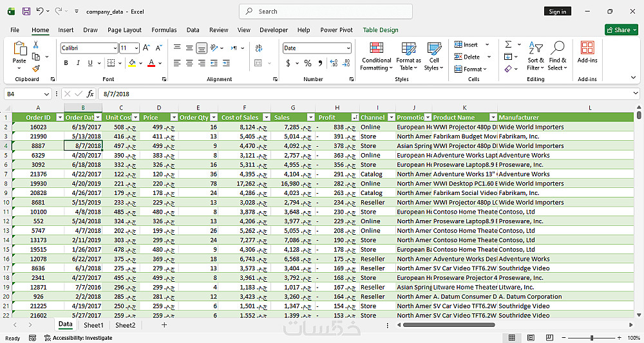Image resolution: width=644 pixels, height=343 pixels.
Task: Expand the Name Box dropdown arrow
Action: pyautogui.click(x=47, y=94)
